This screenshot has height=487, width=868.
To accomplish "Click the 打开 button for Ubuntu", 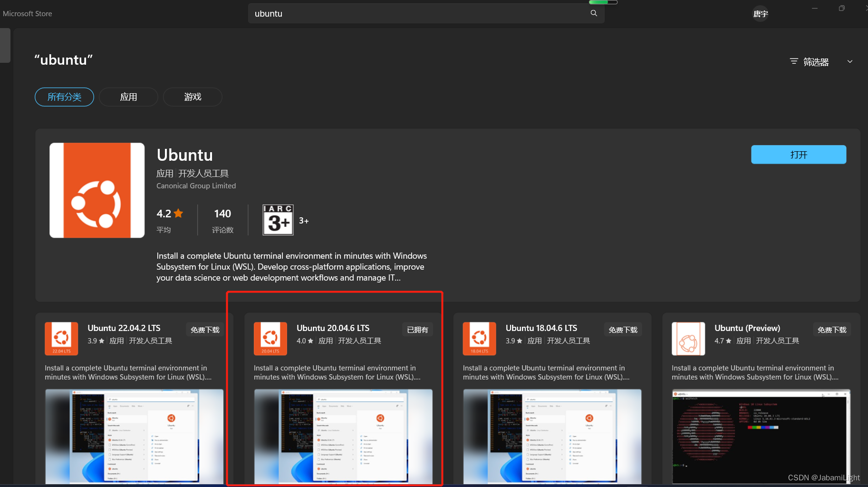I will point(799,155).
